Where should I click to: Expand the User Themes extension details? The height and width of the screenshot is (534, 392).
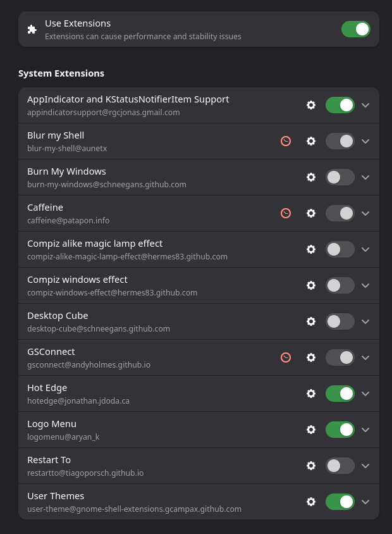[x=365, y=502]
